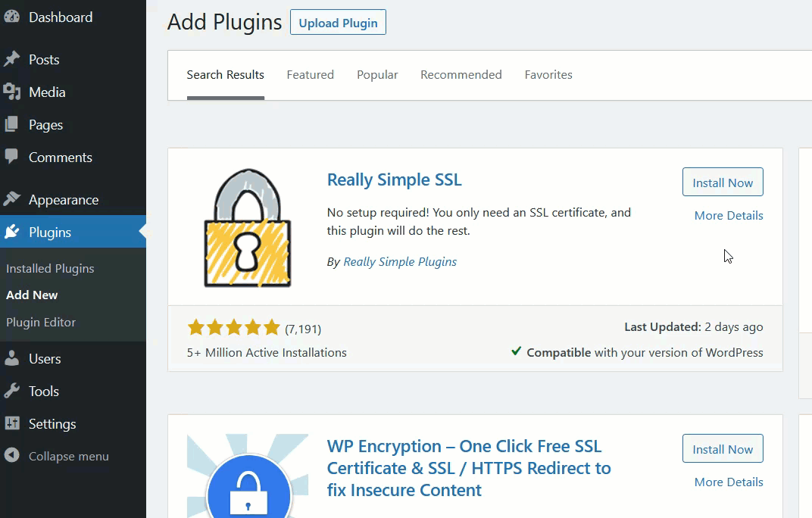Image resolution: width=812 pixels, height=518 pixels.
Task: Switch to the Search Results tab
Action: pos(225,75)
